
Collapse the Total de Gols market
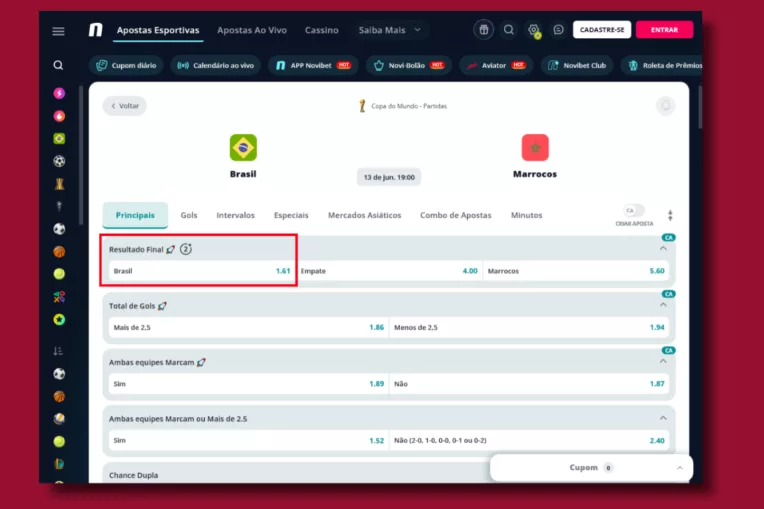click(x=663, y=305)
